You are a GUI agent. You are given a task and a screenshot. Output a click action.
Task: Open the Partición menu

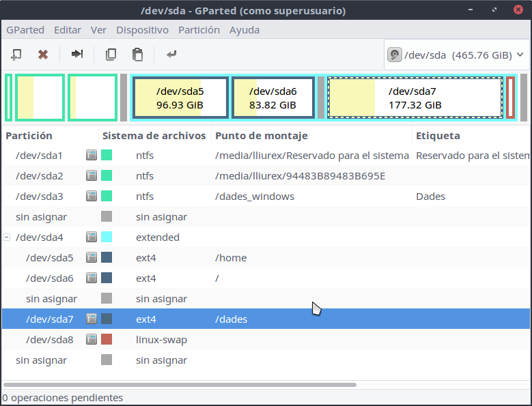(199, 30)
